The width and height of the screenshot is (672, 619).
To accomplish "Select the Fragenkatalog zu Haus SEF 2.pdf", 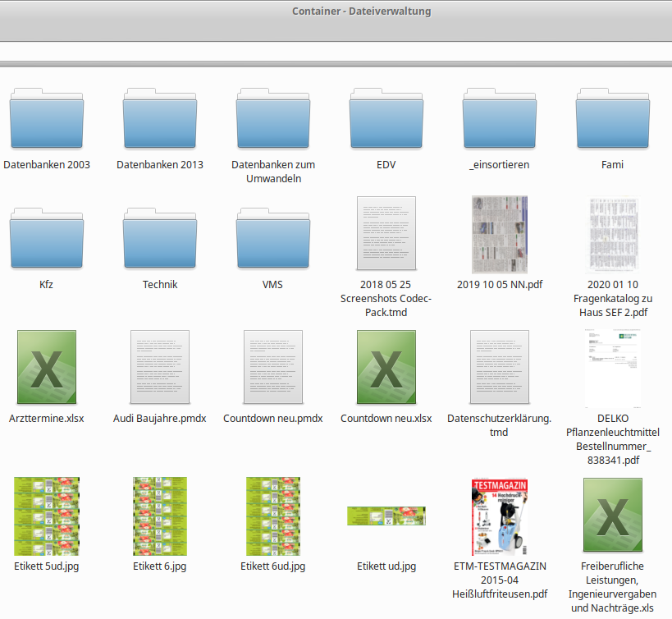I will tap(612, 235).
